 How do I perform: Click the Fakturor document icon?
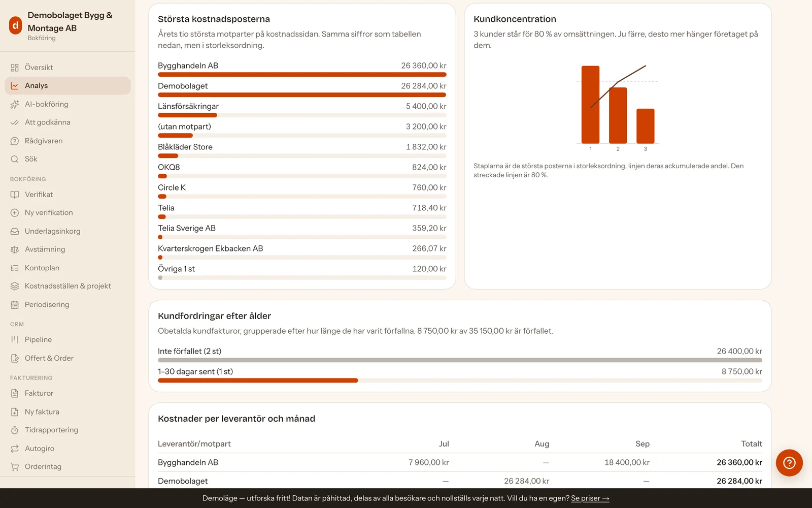pos(15,393)
